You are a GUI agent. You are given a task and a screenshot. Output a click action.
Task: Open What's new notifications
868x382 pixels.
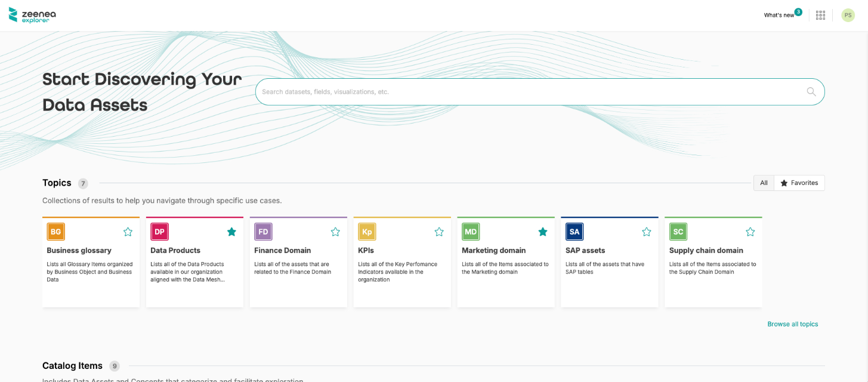coord(779,15)
